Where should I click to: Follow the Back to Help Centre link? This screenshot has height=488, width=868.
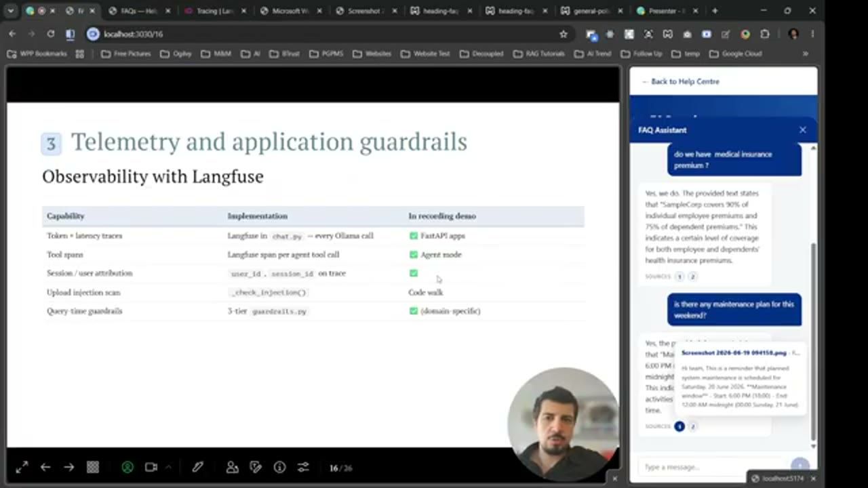(x=680, y=81)
